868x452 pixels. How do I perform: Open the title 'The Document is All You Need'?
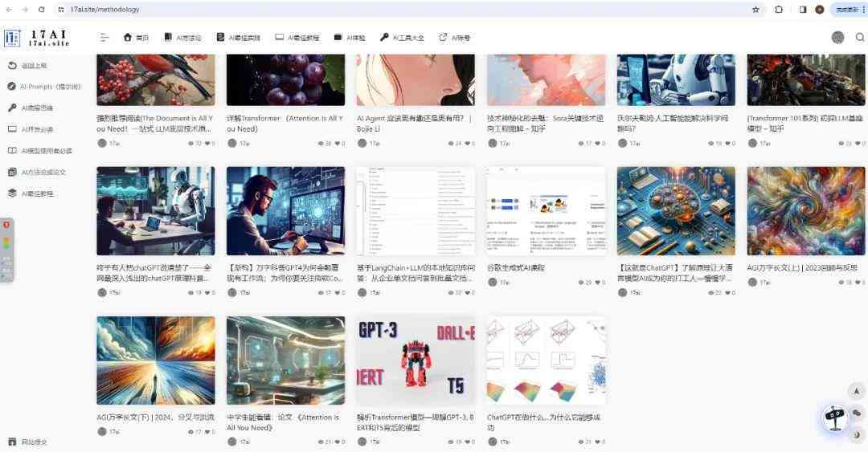pyautogui.click(x=155, y=124)
